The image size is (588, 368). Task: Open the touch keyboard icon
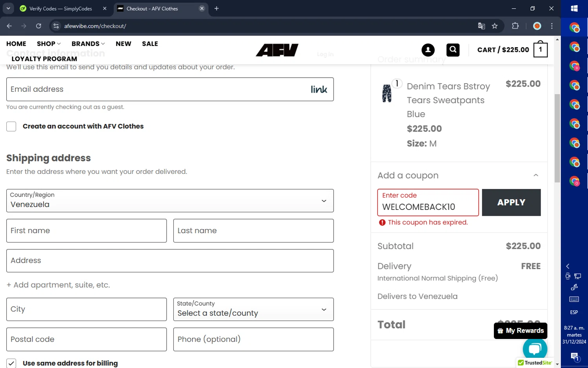(x=574, y=299)
